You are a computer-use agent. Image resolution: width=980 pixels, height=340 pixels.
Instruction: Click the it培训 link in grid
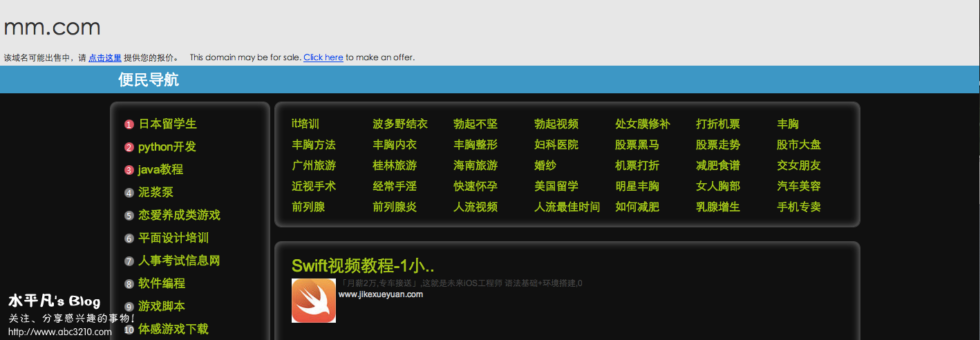(305, 124)
